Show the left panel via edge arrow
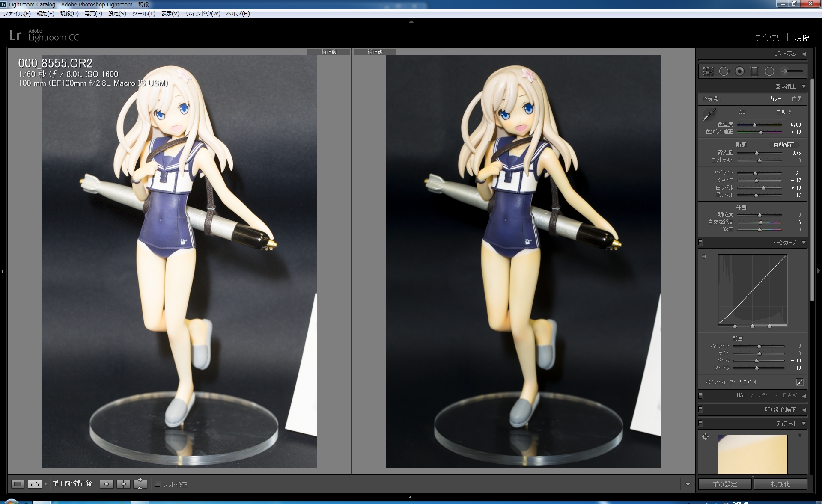This screenshot has height=504, width=822. [x=3, y=270]
